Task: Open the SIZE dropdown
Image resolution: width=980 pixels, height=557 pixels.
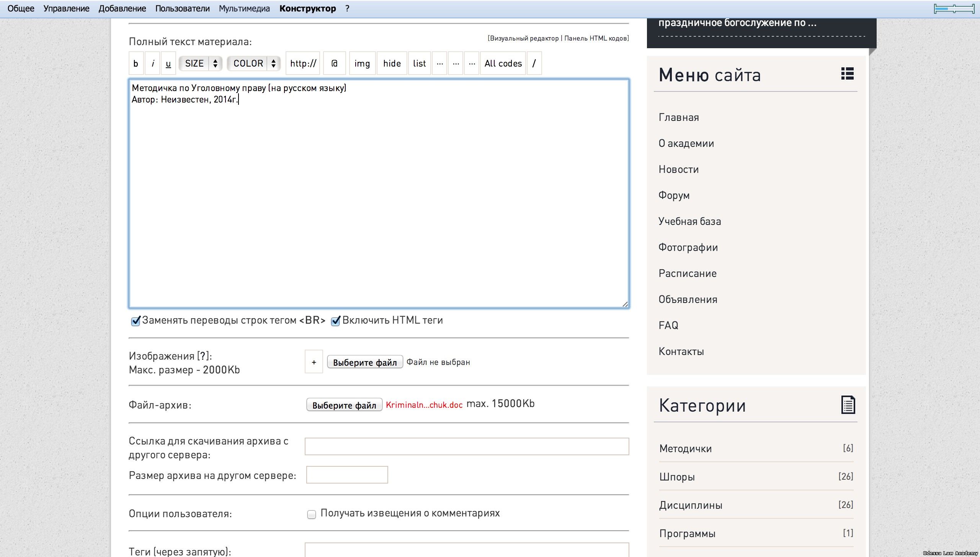Action: coord(201,64)
